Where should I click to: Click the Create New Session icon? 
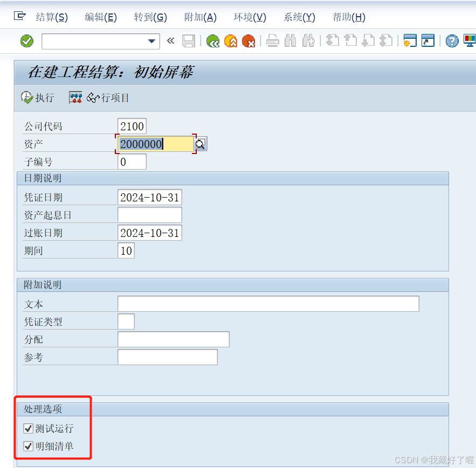point(410,40)
